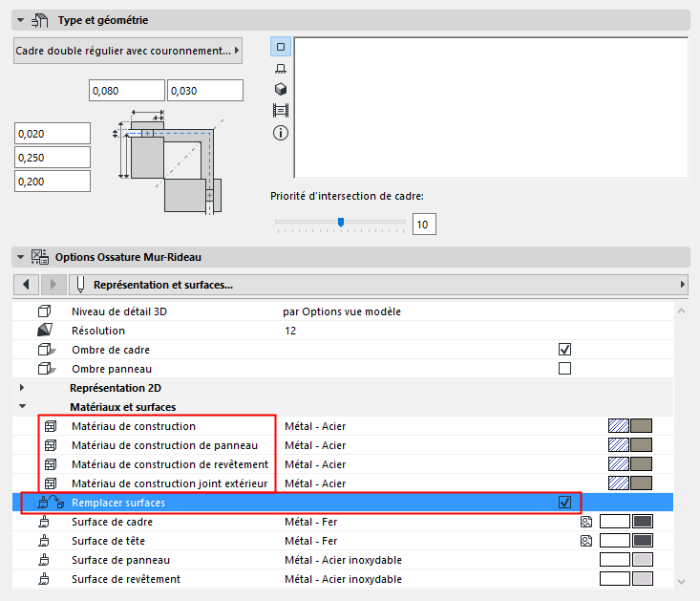Go to previous settings page arrow

click(x=27, y=285)
